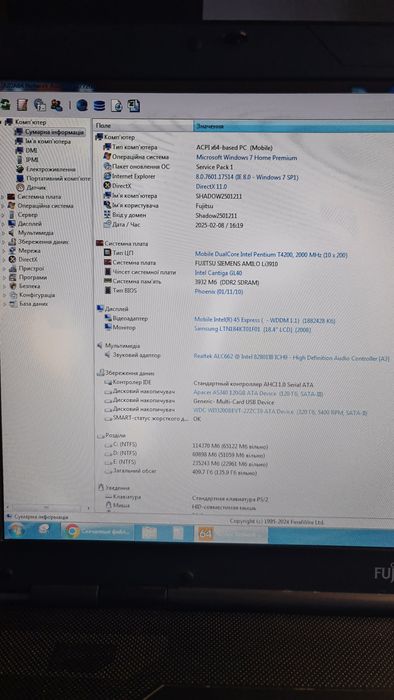Click the Мультимедіа speaker icon in the tree
The height and width of the screenshot is (700, 394).
12,233
